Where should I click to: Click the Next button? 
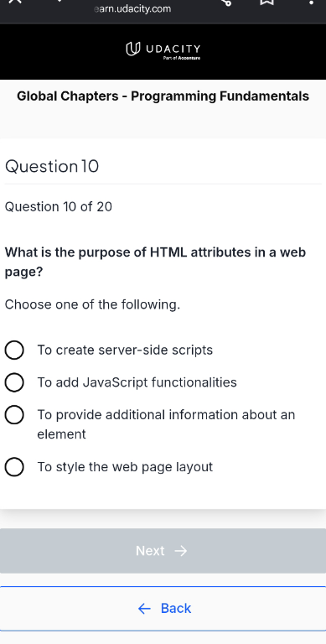(x=163, y=551)
